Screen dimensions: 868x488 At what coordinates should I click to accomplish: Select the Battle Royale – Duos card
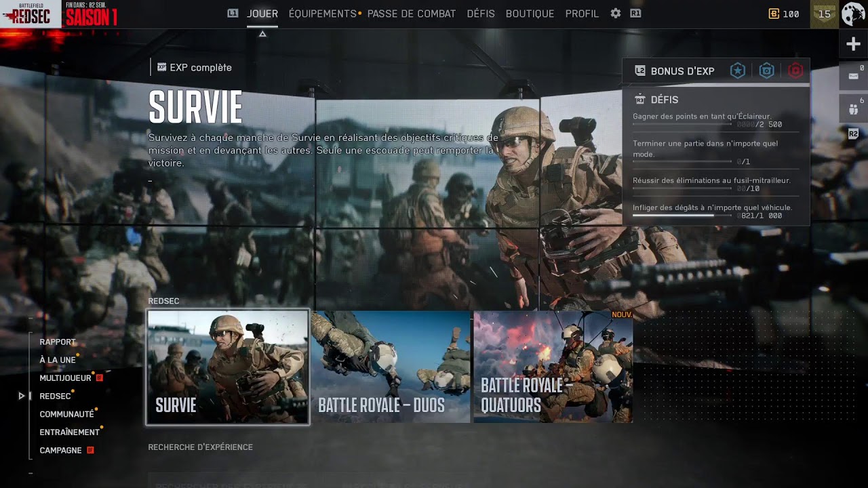click(391, 367)
